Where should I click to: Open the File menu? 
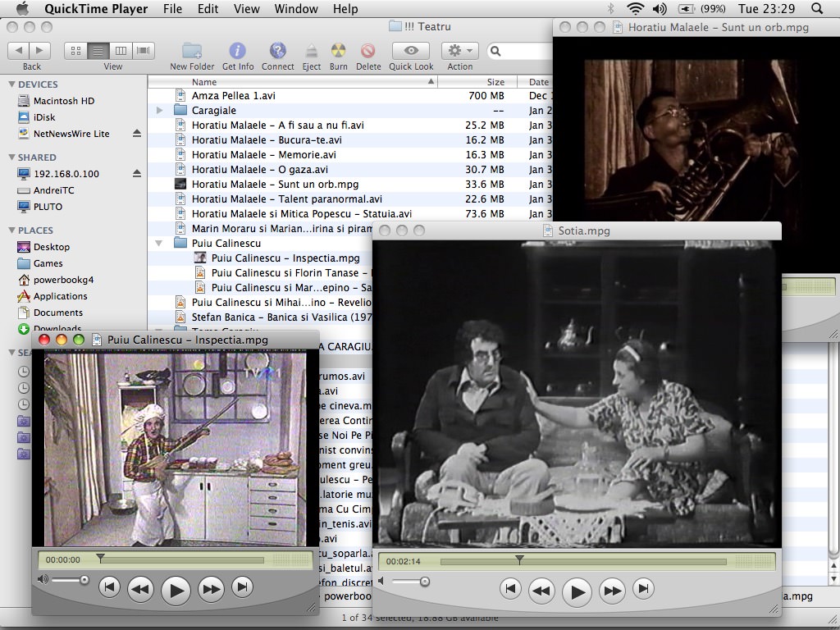point(172,8)
